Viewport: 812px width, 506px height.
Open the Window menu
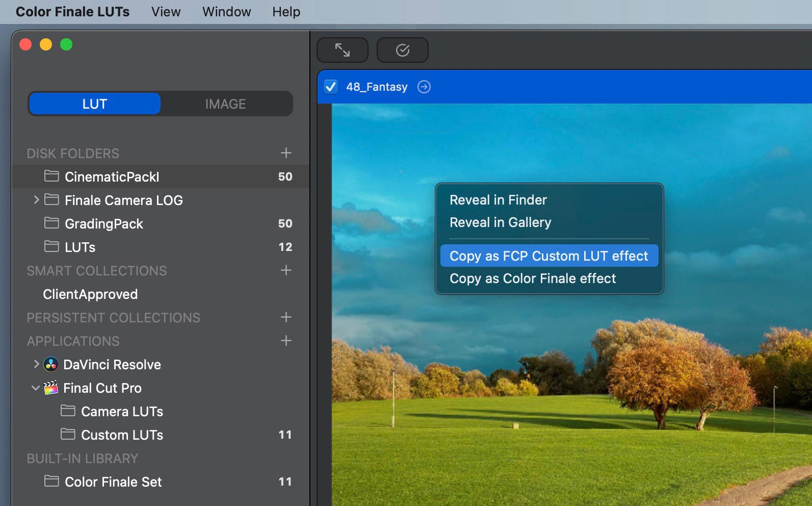click(226, 11)
